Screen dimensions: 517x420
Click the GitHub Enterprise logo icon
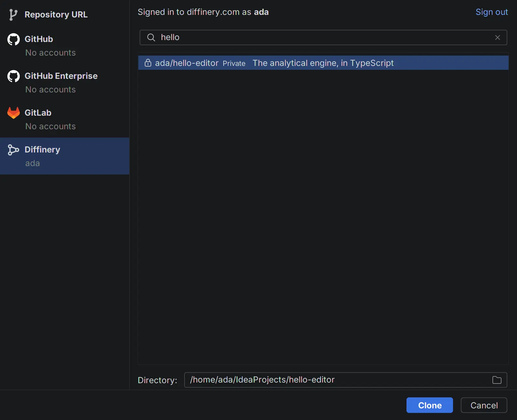(x=14, y=76)
